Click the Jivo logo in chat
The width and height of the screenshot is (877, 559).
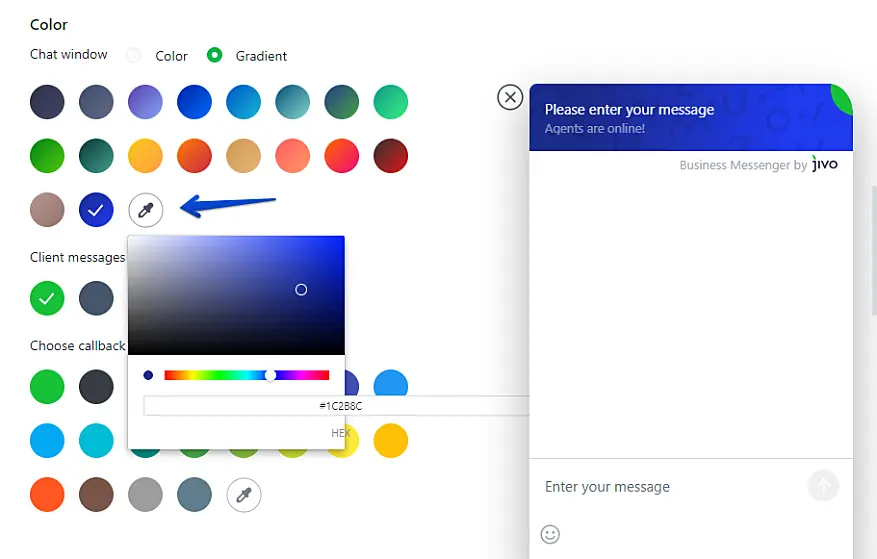coord(825,164)
